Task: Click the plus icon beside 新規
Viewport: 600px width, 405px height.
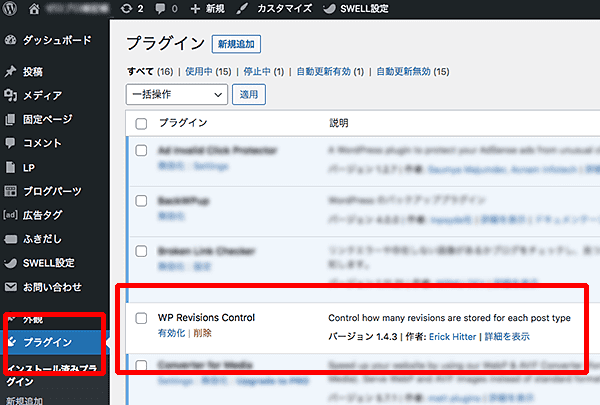Action: (x=195, y=8)
